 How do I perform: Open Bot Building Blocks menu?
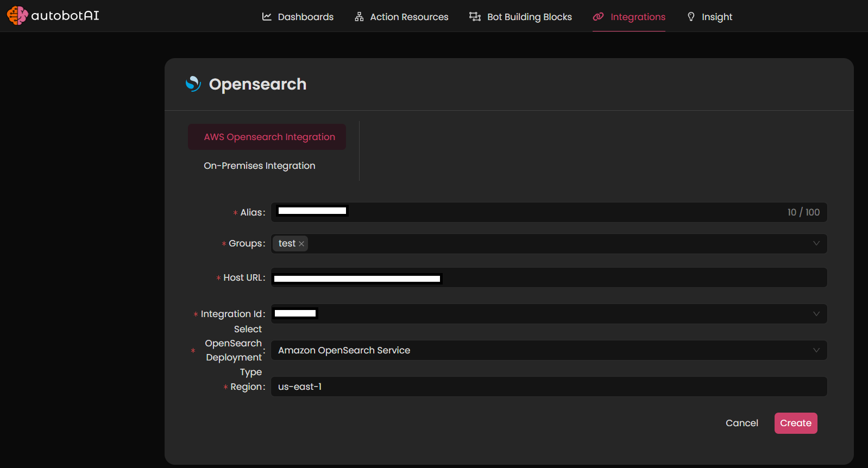point(520,17)
